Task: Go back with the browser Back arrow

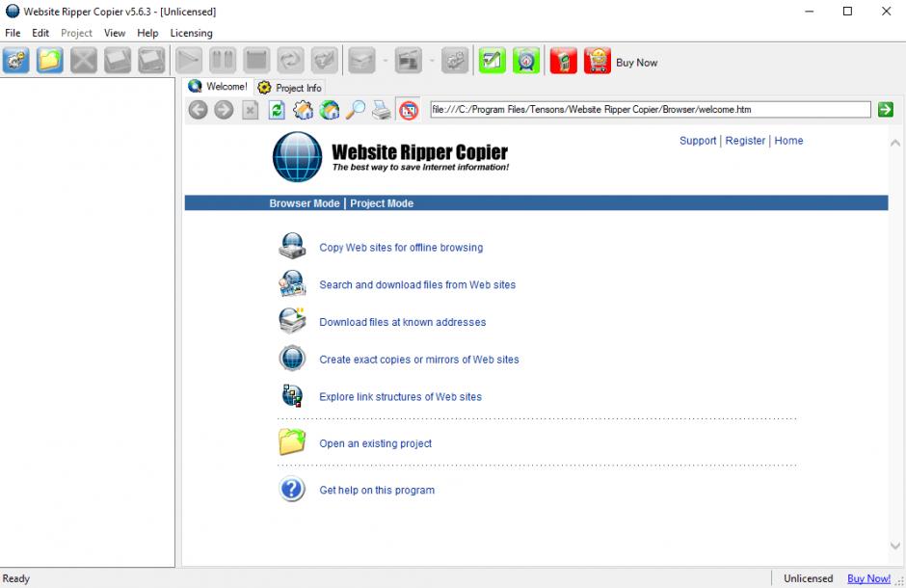Action: point(199,110)
